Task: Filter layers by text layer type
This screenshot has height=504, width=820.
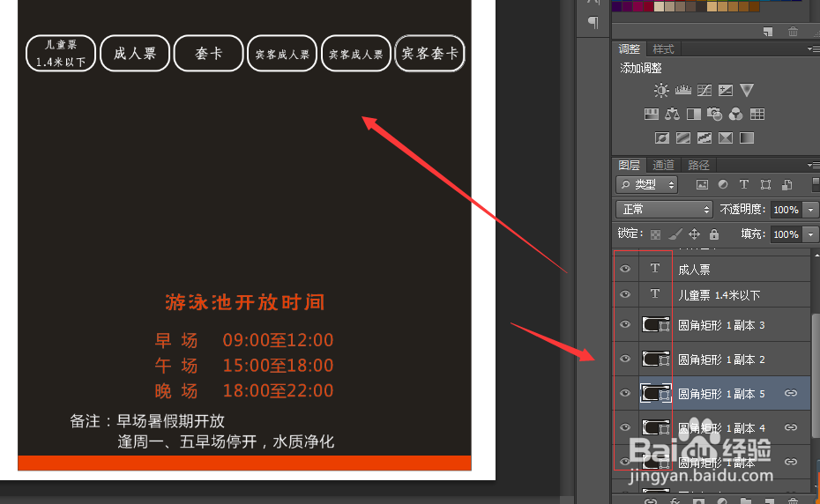Action: [743, 184]
